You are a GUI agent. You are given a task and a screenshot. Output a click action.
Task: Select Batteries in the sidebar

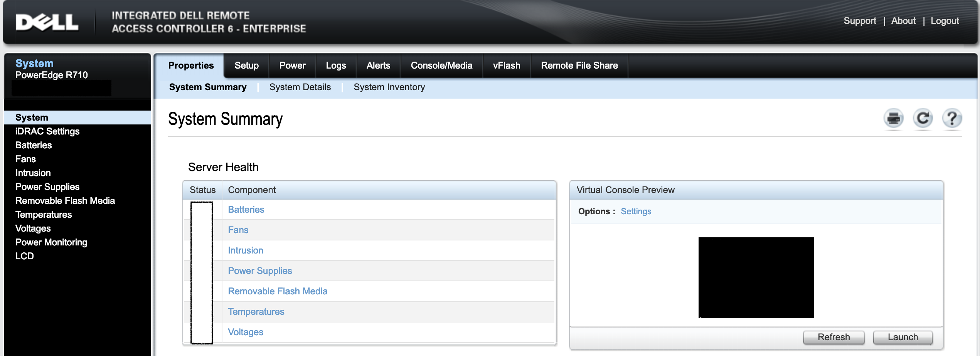[34, 145]
